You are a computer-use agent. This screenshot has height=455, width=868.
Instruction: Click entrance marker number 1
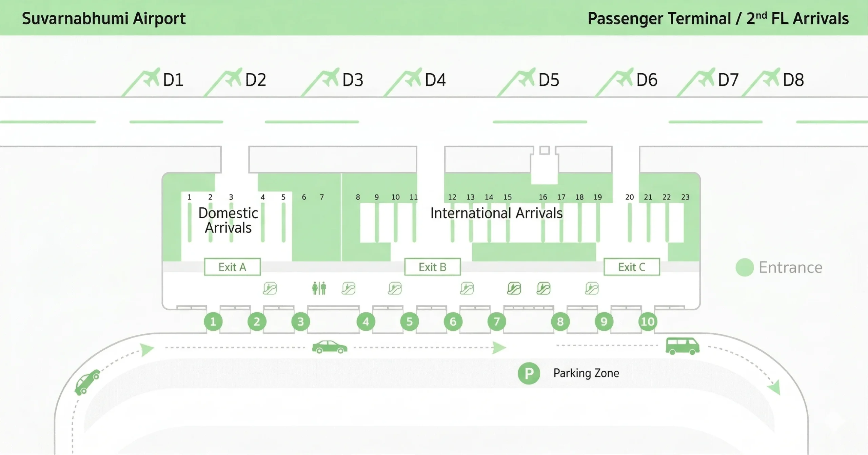tap(213, 322)
